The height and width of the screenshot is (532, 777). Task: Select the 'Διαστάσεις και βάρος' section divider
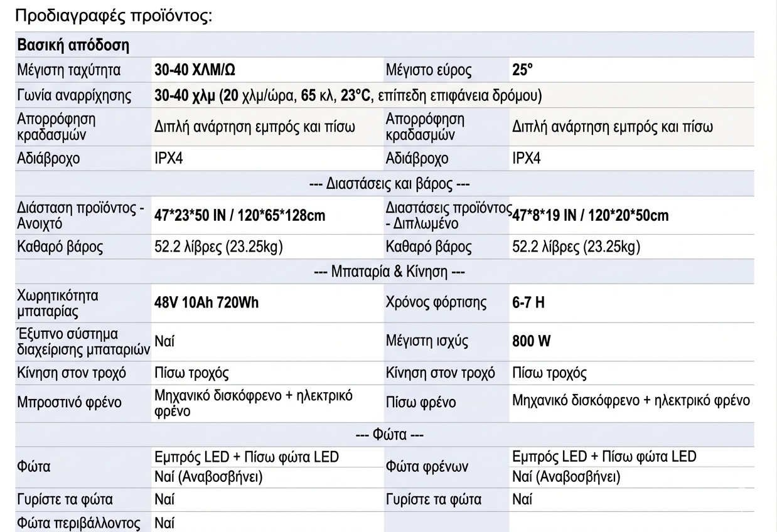click(390, 184)
